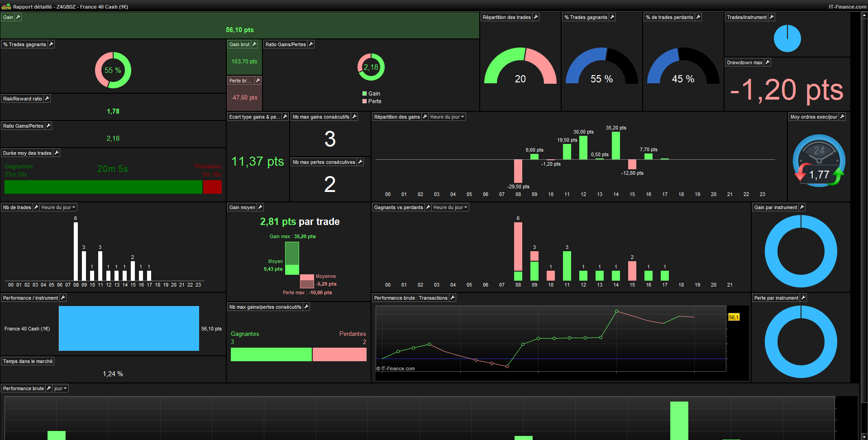Open the wrench next to Gain brut
The height and width of the screenshot is (440, 868).
254,44
